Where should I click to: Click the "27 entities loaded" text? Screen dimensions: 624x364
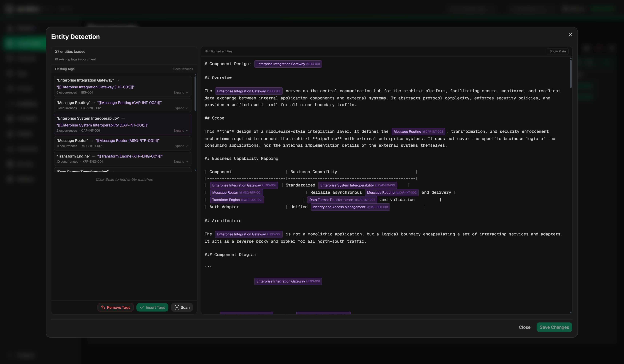tap(70, 51)
